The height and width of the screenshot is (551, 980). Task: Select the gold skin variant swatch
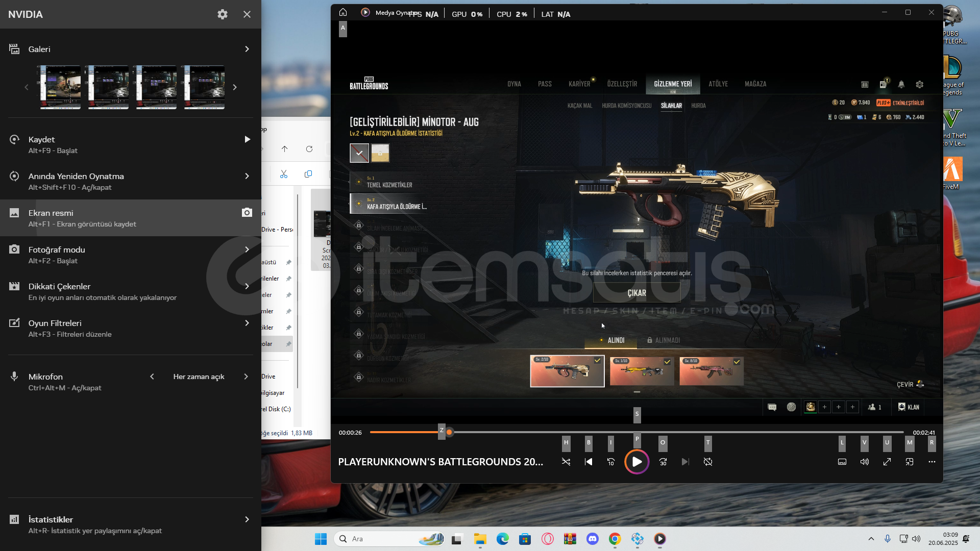pos(380,153)
